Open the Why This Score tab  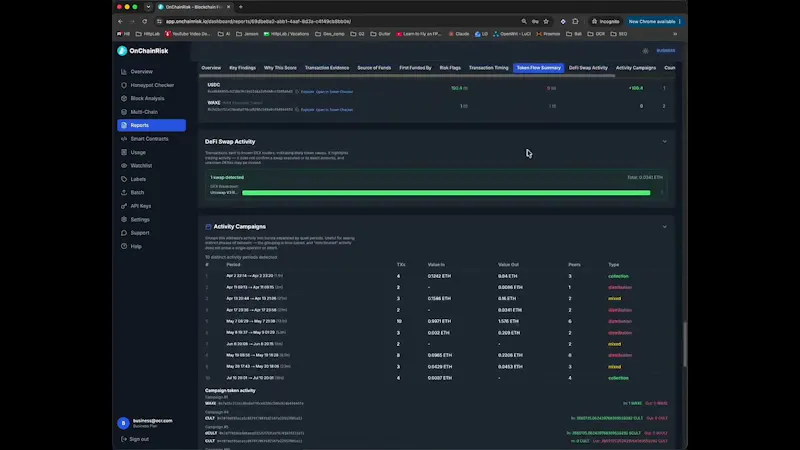(x=280, y=68)
